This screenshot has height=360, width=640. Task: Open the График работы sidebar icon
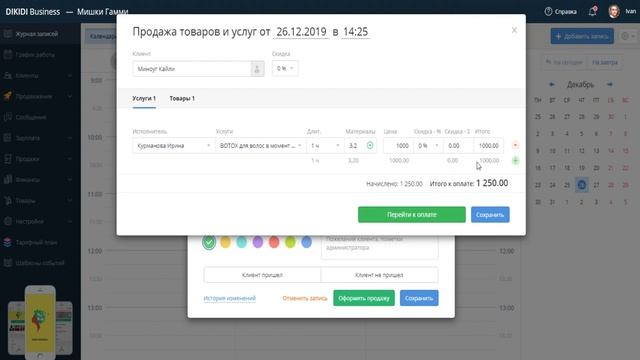(x=8, y=55)
